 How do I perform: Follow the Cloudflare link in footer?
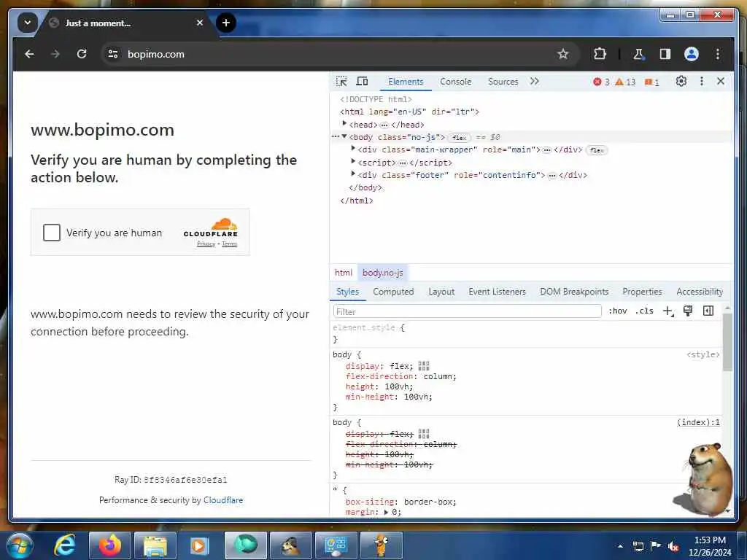(223, 500)
